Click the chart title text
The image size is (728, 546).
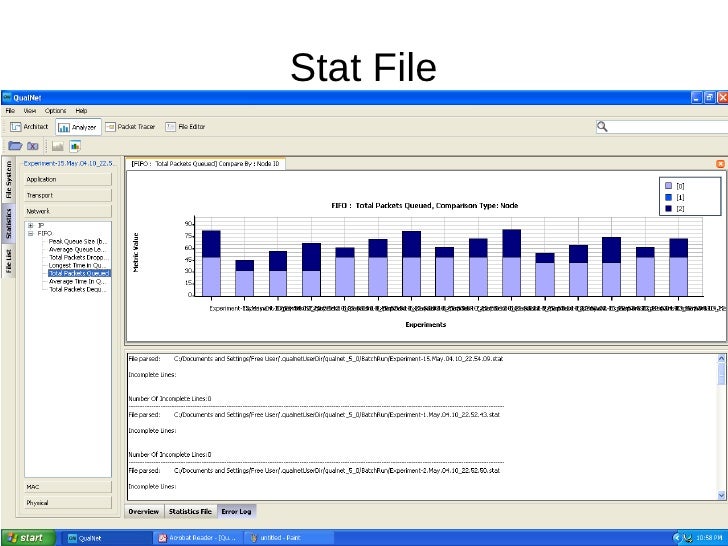425,206
